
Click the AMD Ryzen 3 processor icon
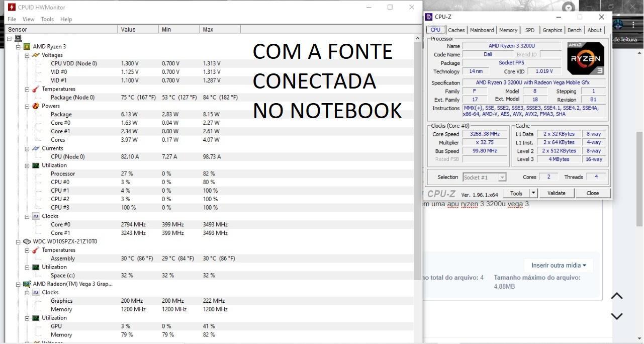point(27,47)
